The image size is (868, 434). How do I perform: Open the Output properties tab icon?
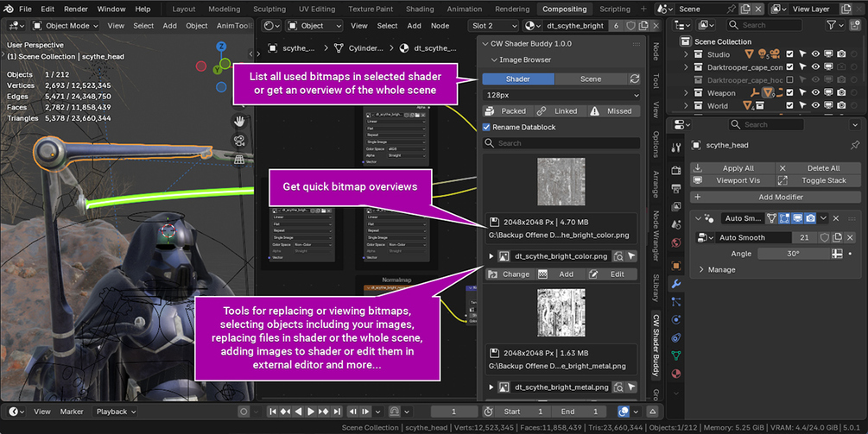click(676, 189)
